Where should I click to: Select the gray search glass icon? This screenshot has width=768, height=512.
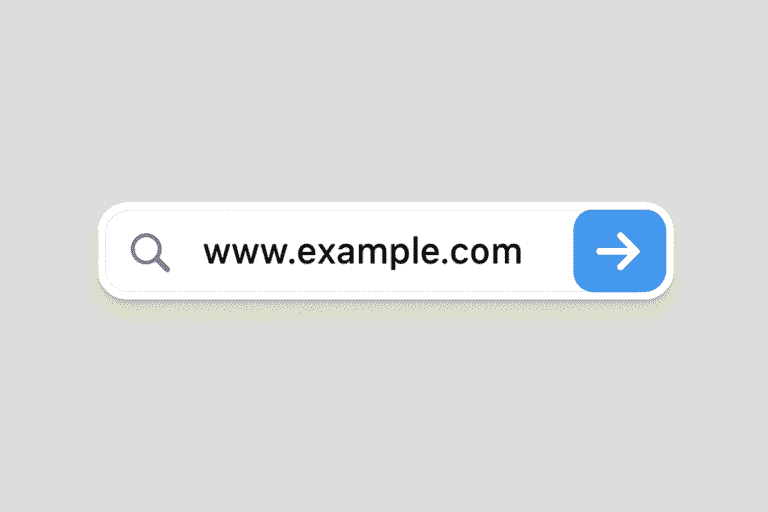click(150, 252)
